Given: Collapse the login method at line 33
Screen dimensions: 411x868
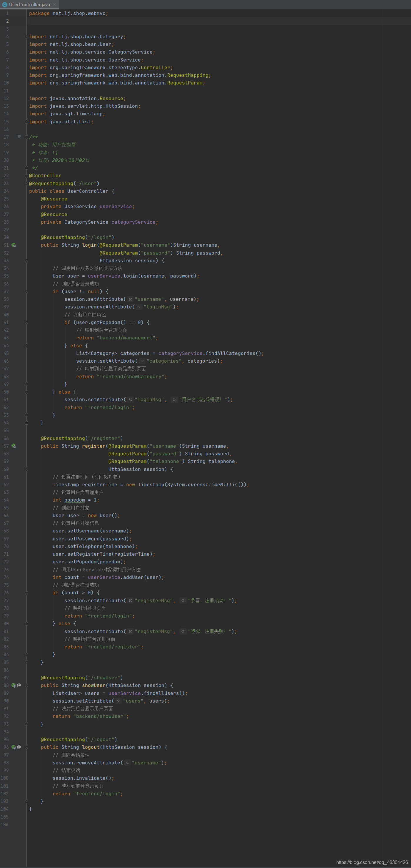Looking at the screenshot, I should [26, 260].
